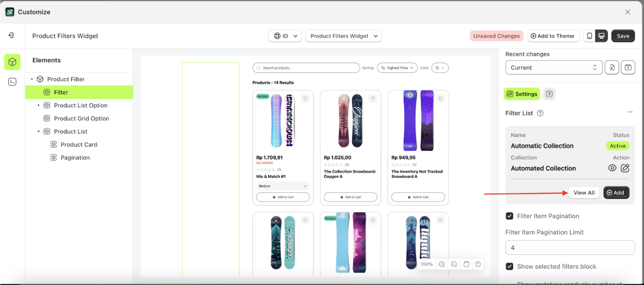Select the Product List element
This screenshot has width=644, height=285.
[x=70, y=131]
